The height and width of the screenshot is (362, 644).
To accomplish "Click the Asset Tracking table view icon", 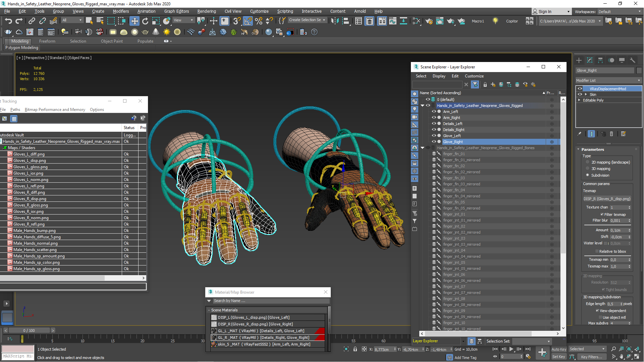I will coord(14,119).
